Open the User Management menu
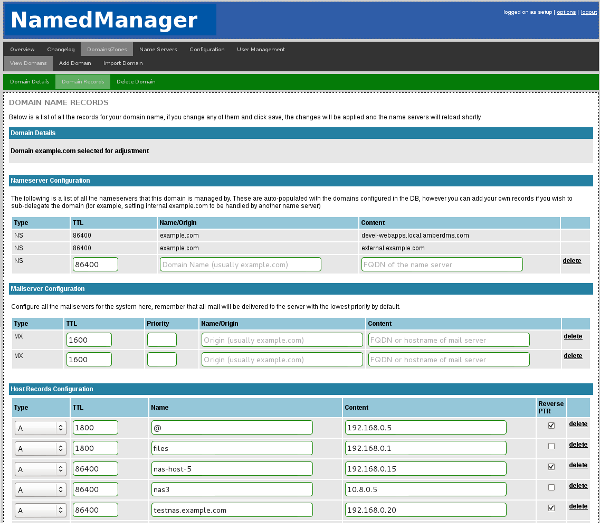 pyautogui.click(x=260, y=49)
